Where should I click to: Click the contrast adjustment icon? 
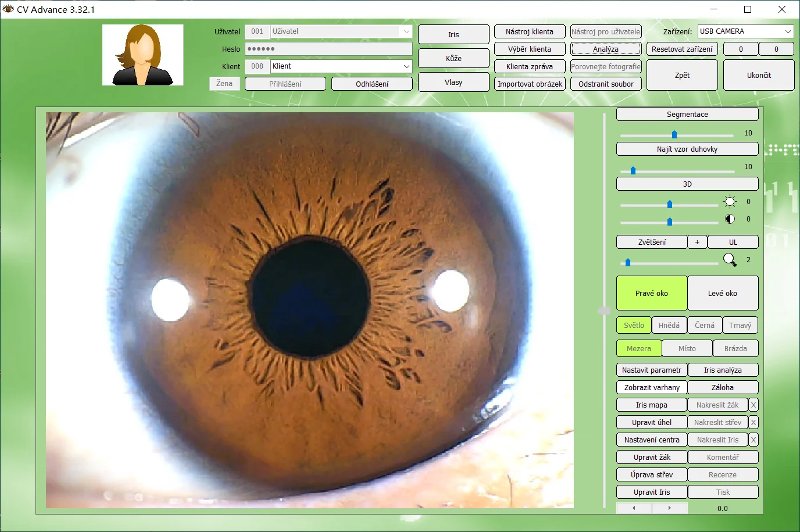[730, 219]
